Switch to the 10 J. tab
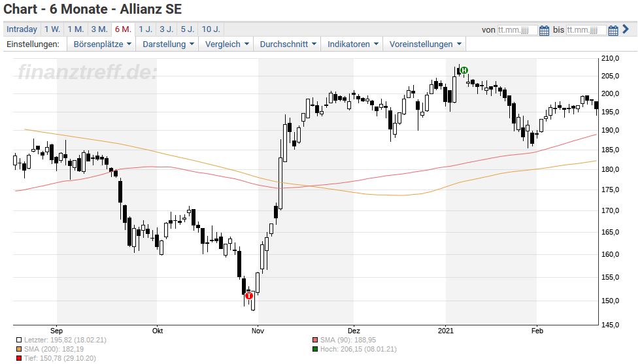 tap(211, 29)
